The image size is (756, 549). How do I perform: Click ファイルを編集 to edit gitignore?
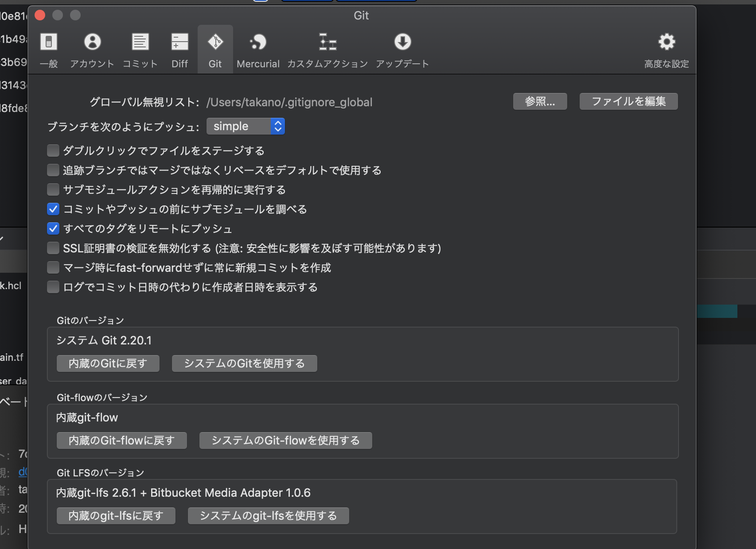[x=628, y=101]
